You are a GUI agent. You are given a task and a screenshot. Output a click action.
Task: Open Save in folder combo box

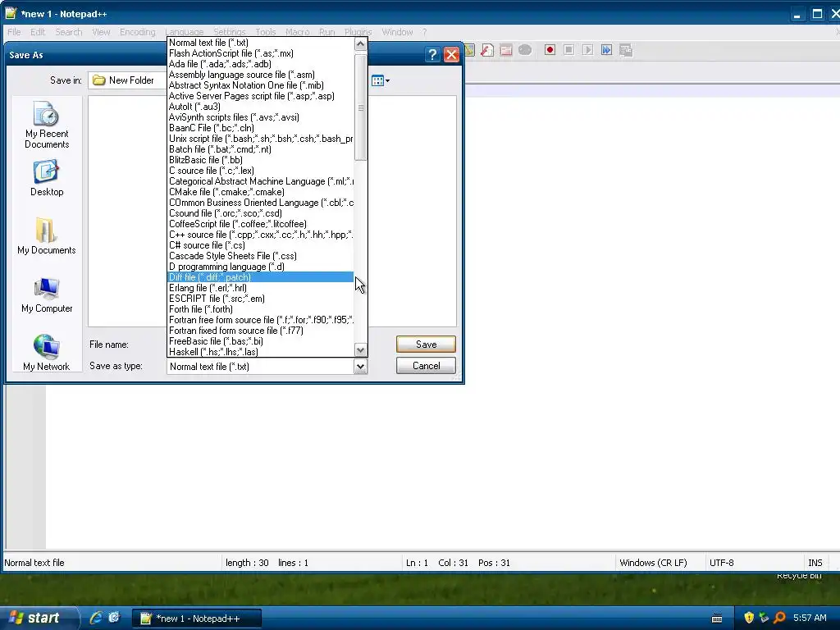click(129, 80)
